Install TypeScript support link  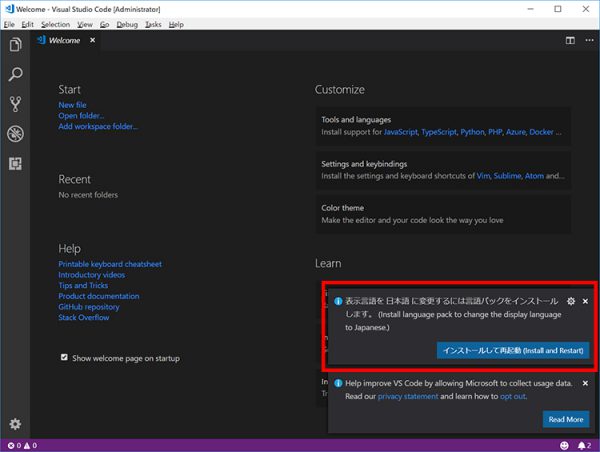pos(439,132)
